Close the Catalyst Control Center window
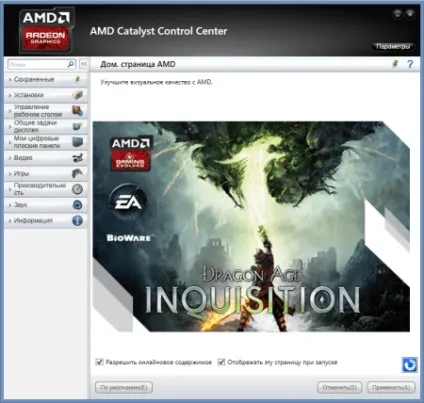 coord(410,14)
